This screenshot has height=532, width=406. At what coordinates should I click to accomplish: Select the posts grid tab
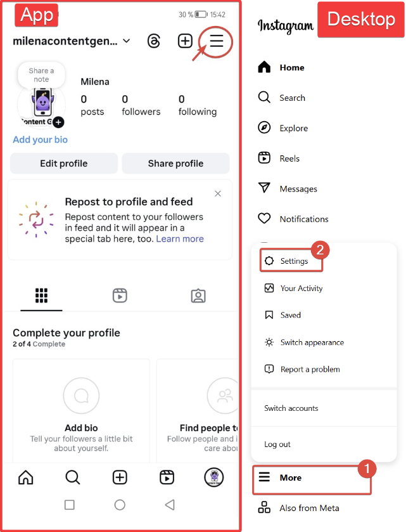point(42,295)
